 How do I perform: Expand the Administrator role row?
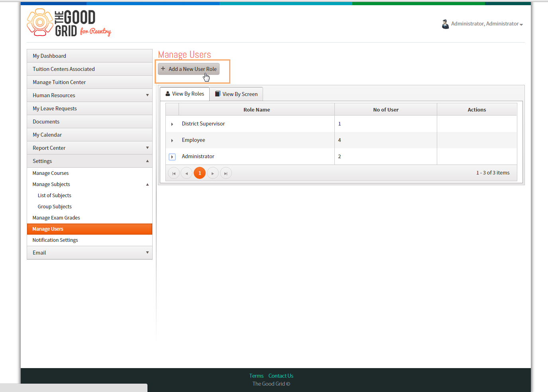pyautogui.click(x=172, y=157)
